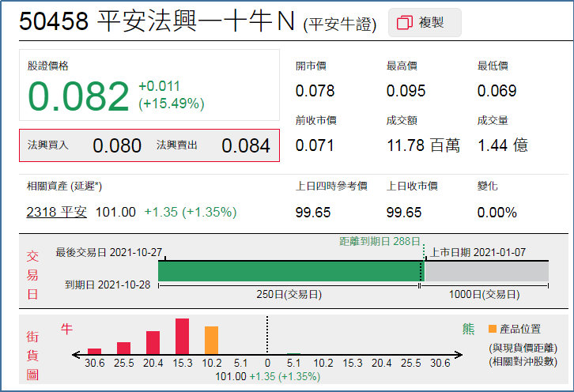574x392 pixels.
Task: Click the red bull bar at 20.4
Action: (x=153, y=342)
